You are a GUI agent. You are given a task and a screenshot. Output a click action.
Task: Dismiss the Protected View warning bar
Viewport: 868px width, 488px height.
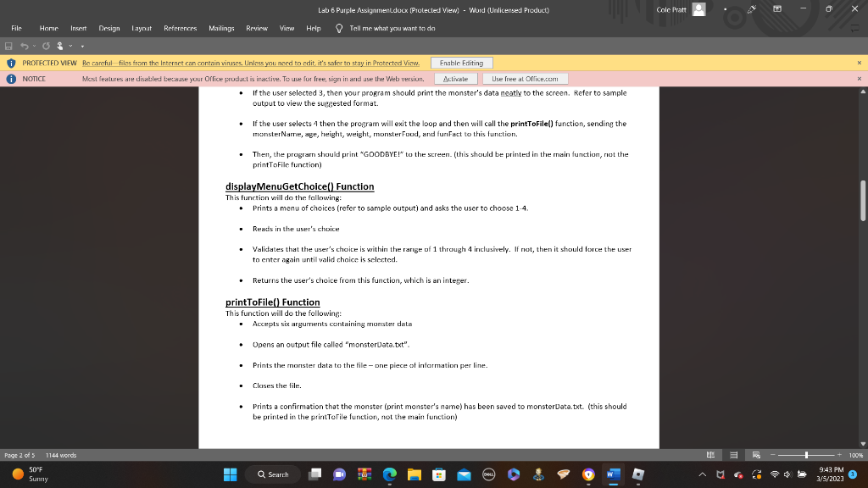[x=860, y=63]
